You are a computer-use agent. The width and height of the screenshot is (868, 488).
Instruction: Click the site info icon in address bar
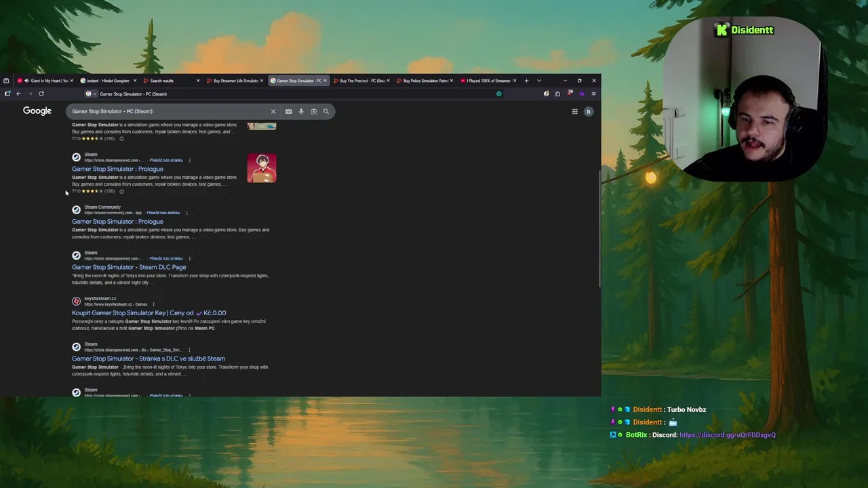pos(88,94)
